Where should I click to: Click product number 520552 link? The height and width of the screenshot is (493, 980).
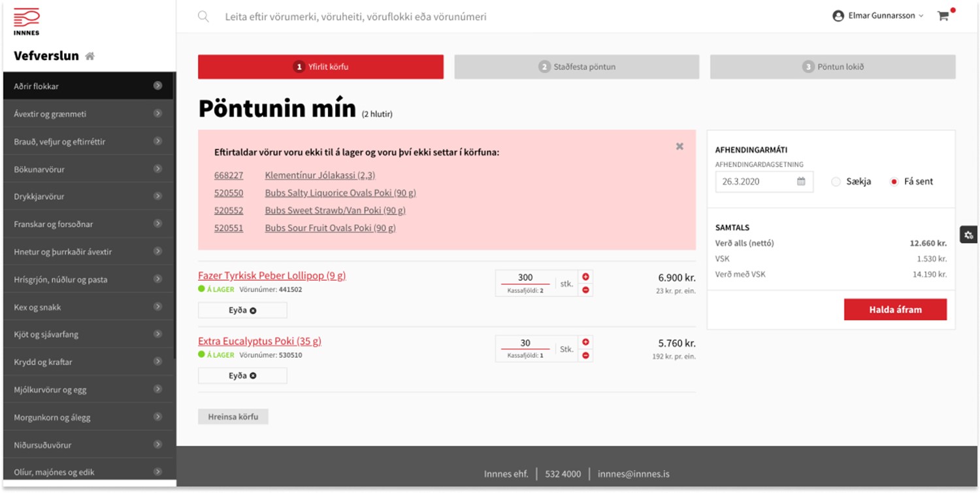(229, 210)
